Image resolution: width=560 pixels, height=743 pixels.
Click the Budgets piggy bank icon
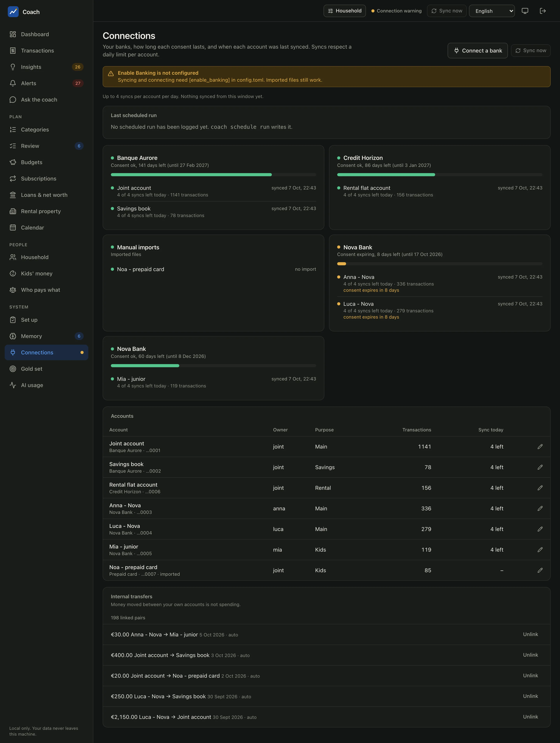click(13, 162)
